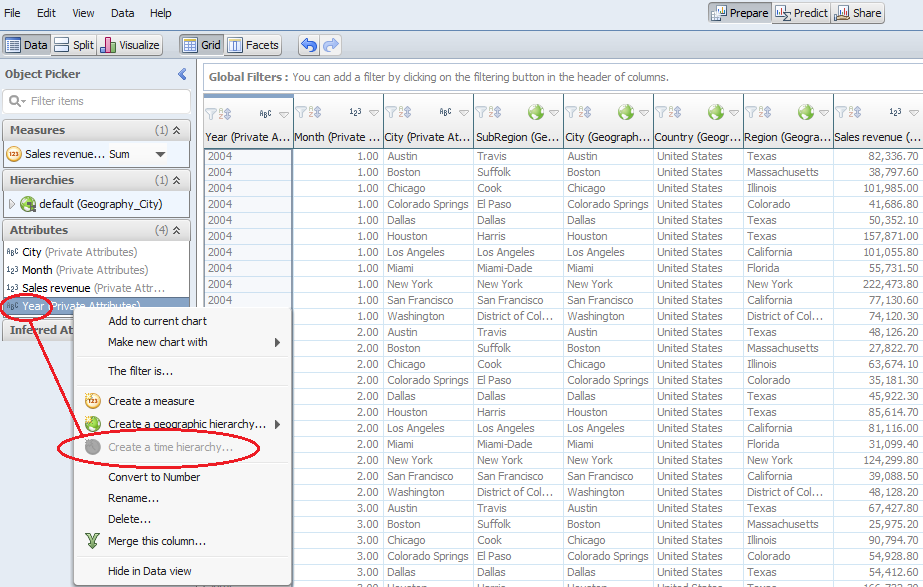923x587 pixels.
Task: Collapse the Object Picker panel
Action: click(182, 74)
